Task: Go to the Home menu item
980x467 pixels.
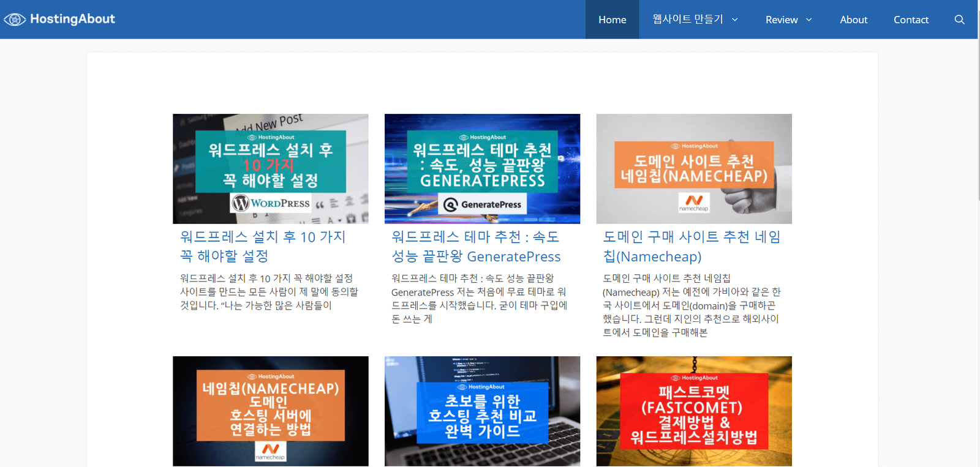Action: click(x=612, y=20)
